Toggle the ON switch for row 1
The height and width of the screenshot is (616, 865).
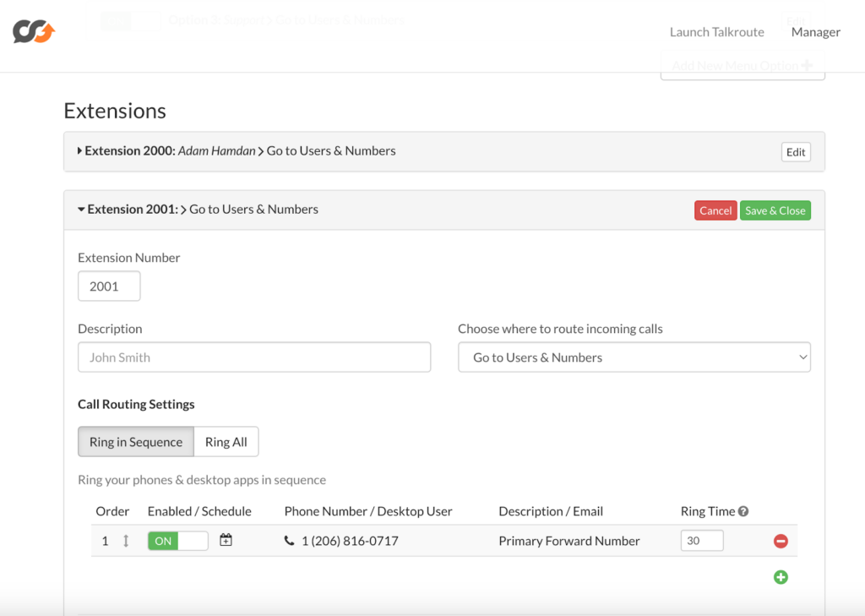tap(177, 541)
